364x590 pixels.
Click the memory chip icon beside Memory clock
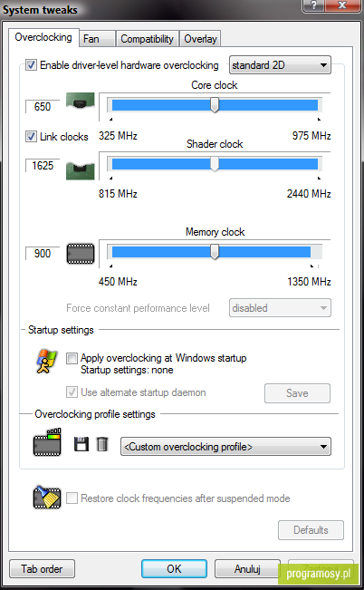point(81,254)
